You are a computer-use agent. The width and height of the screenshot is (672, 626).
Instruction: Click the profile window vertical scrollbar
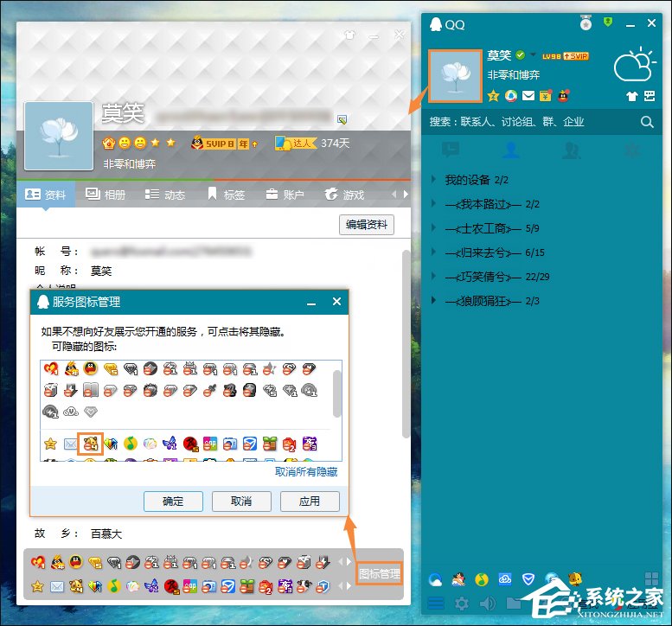click(406, 345)
